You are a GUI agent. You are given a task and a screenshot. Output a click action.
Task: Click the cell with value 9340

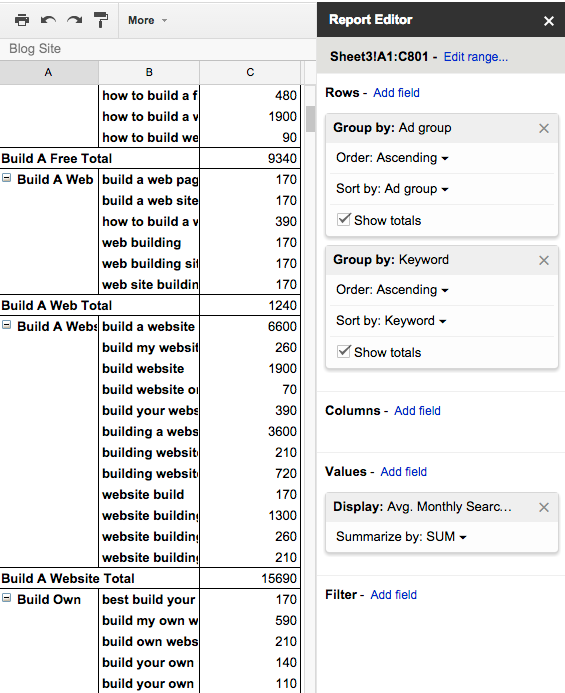(x=250, y=158)
